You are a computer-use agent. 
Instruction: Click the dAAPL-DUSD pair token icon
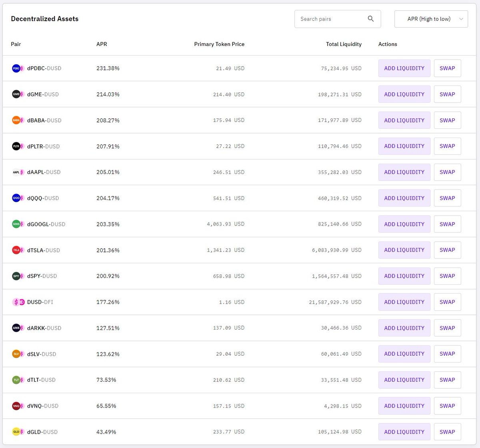pyautogui.click(x=18, y=172)
